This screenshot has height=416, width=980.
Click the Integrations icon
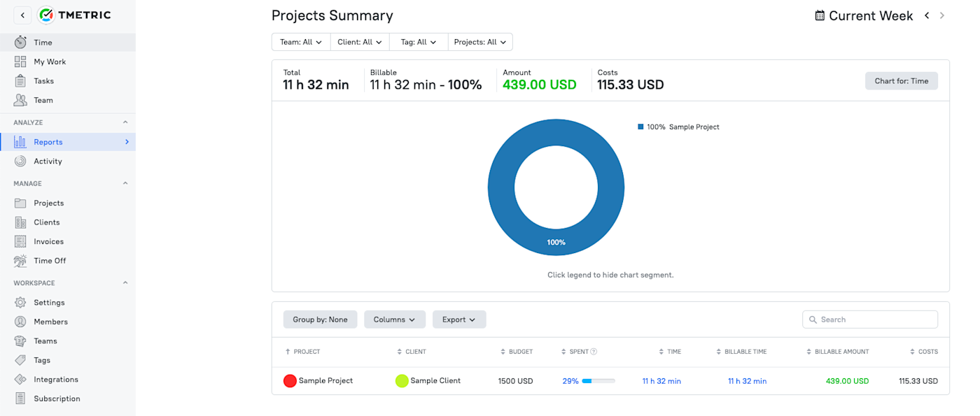point(20,380)
